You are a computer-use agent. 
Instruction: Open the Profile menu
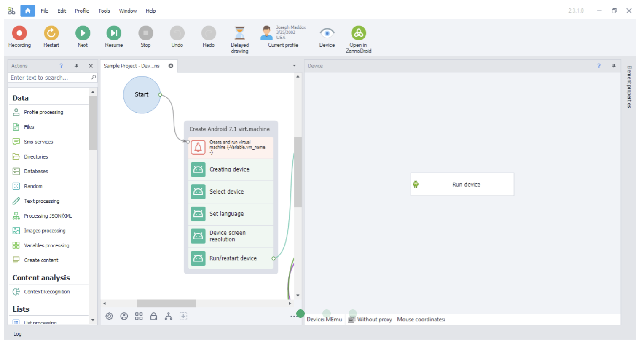pyautogui.click(x=82, y=11)
